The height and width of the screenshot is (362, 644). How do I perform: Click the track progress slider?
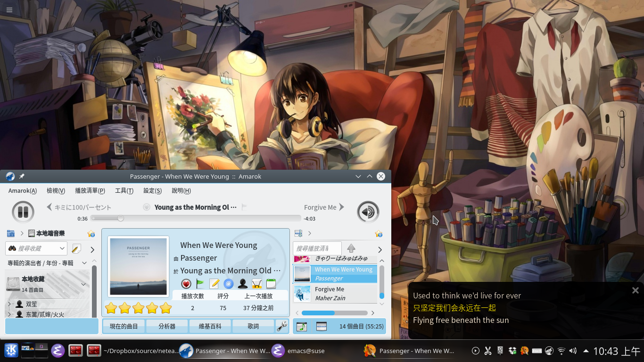[196, 218]
